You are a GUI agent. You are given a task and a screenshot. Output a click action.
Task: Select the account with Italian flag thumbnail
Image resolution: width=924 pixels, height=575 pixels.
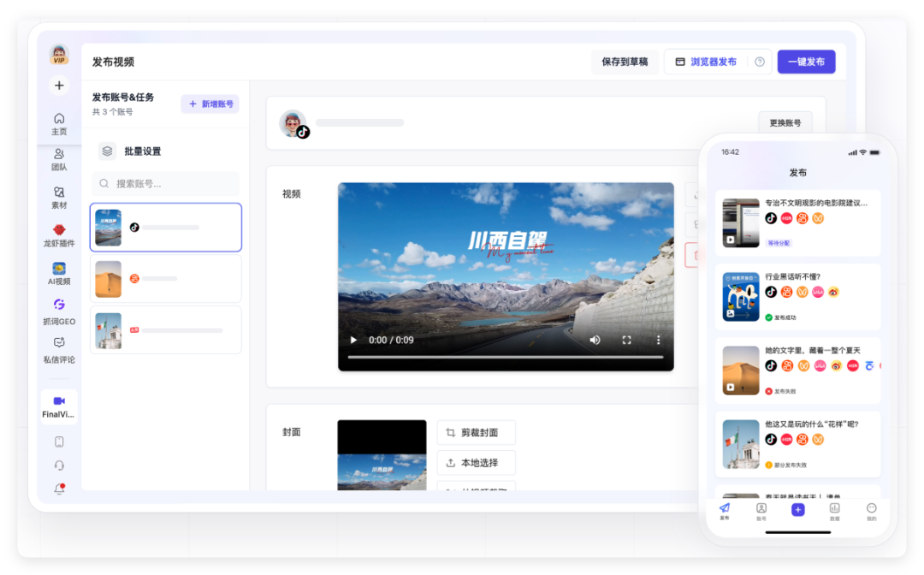(166, 330)
